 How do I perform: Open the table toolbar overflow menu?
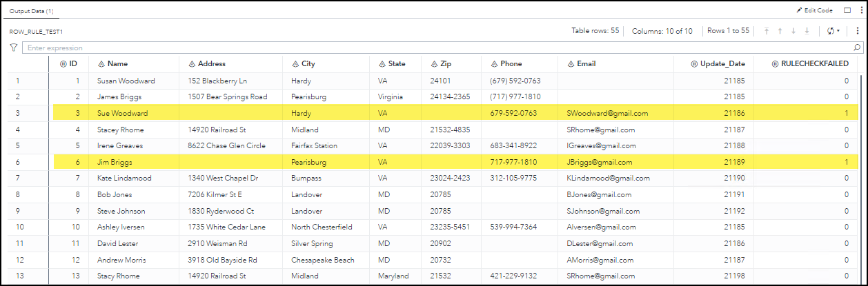[x=854, y=31]
